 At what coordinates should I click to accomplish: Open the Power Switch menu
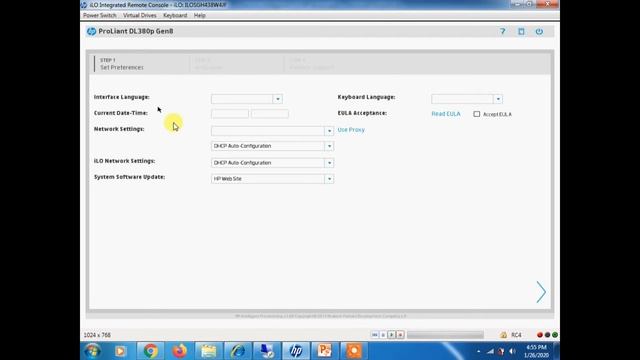[100, 16]
